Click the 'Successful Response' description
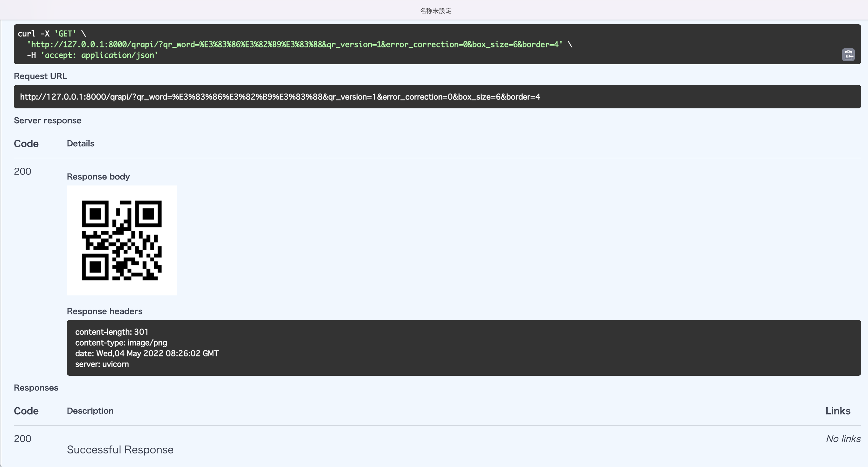Viewport: 868px width, 467px height. click(120, 449)
